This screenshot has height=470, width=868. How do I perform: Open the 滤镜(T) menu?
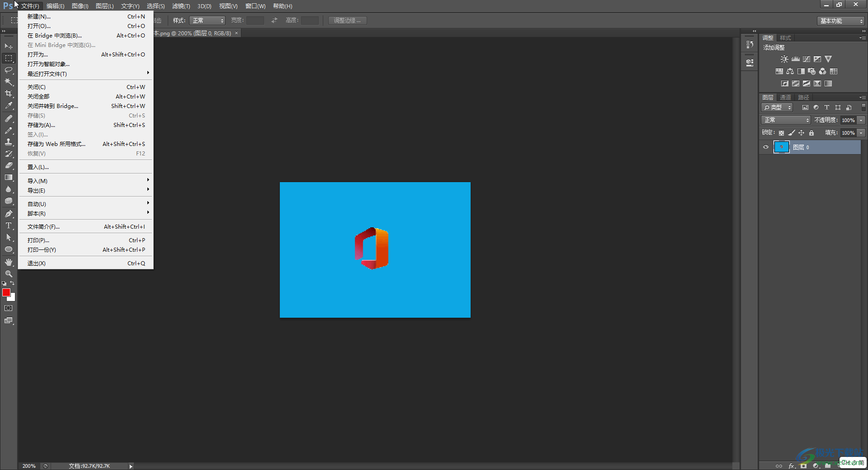point(181,6)
